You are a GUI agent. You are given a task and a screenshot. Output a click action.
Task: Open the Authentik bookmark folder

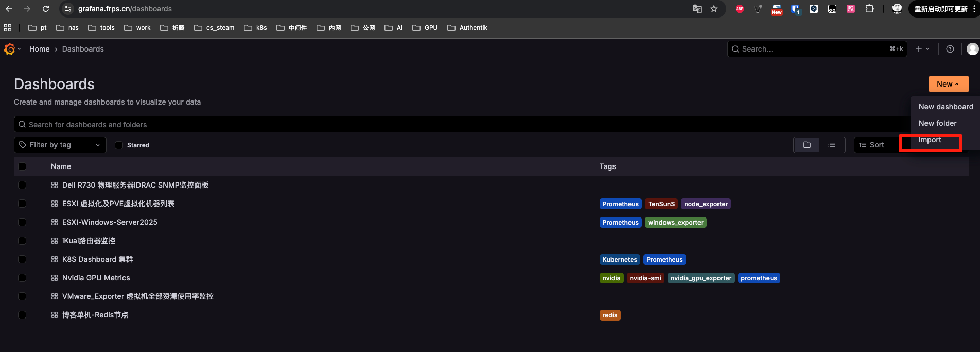point(467,28)
